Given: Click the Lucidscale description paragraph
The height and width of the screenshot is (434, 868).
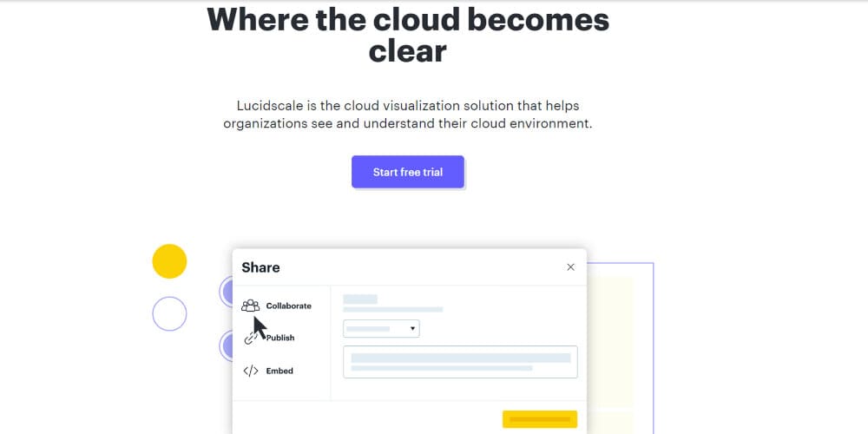Looking at the screenshot, I should pos(408,114).
